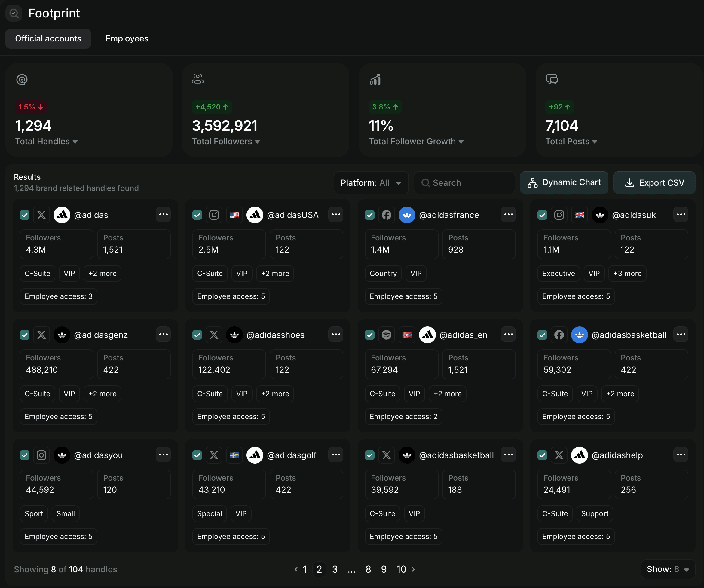Click the Search handles input field
Screen dimensions: 704x588
[x=464, y=183]
